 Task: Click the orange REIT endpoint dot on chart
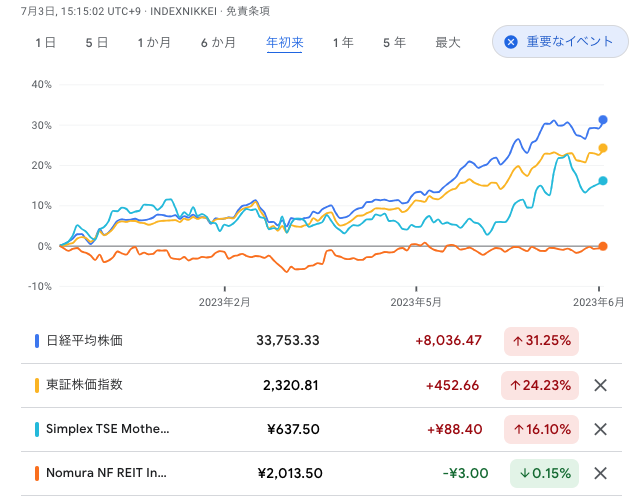coord(603,246)
